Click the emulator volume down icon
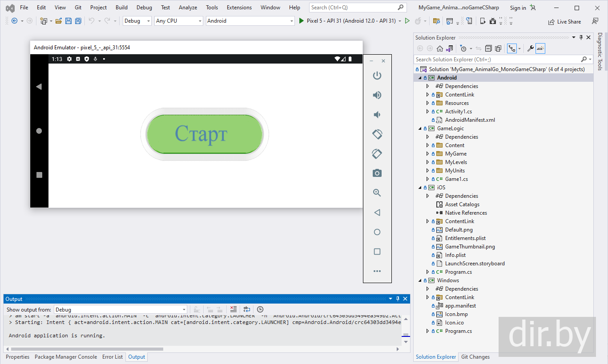The height and width of the screenshot is (364, 608). click(377, 115)
